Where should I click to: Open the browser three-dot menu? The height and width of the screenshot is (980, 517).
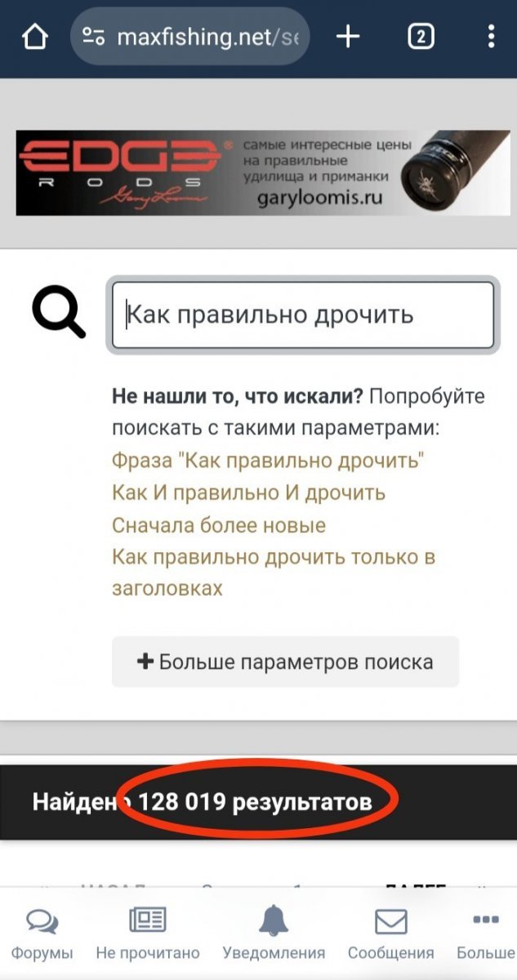tap(490, 37)
